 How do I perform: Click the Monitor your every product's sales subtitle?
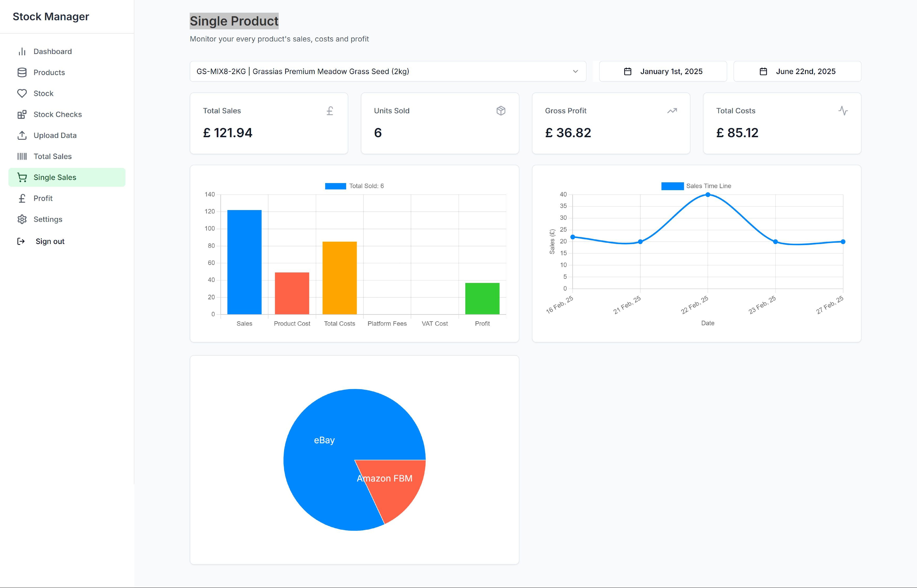point(279,39)
